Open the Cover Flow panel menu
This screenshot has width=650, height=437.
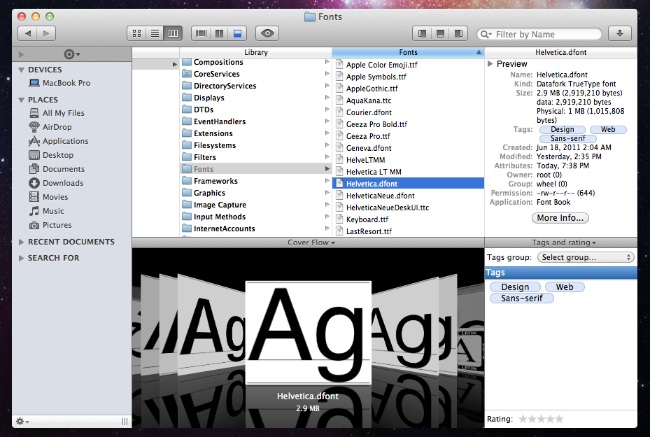(308, 242)
